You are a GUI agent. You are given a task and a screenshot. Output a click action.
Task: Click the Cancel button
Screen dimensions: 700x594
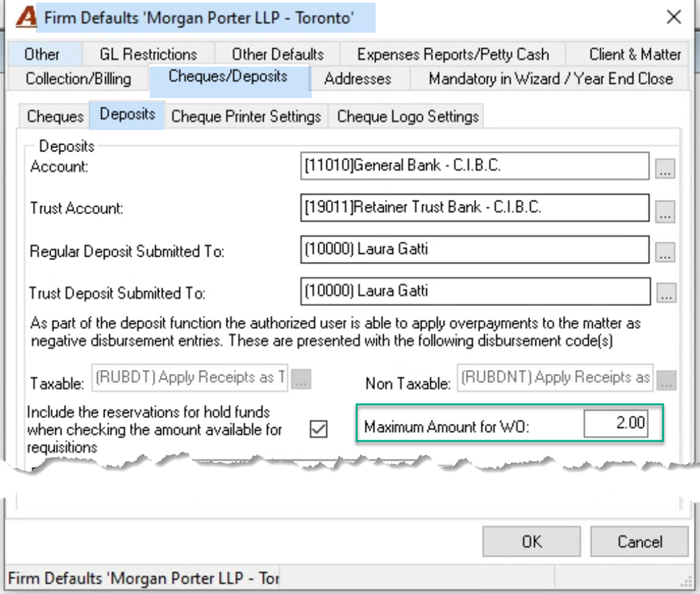click(x=639, y=542)
